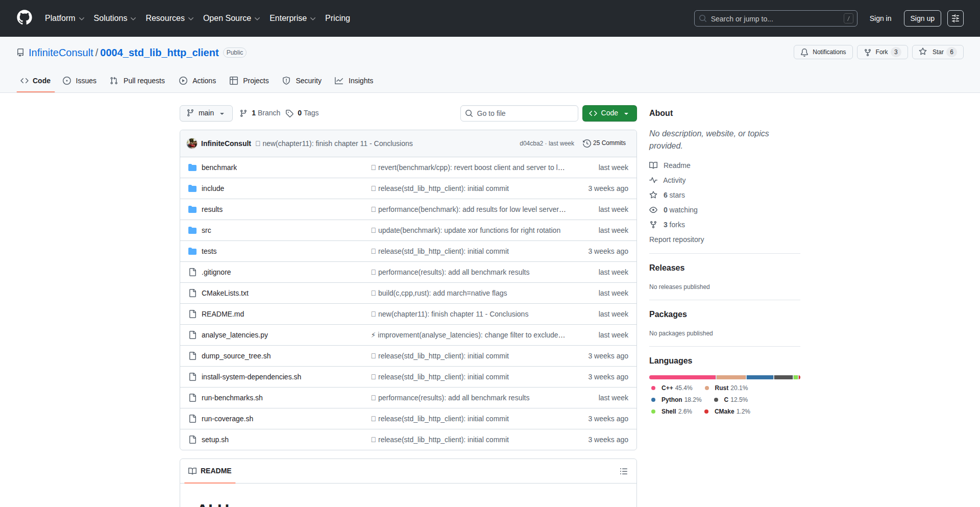Viewport: 980px width, 507px height.
Task: Open the appearance settings icon in header
Action: coord(955,18)
